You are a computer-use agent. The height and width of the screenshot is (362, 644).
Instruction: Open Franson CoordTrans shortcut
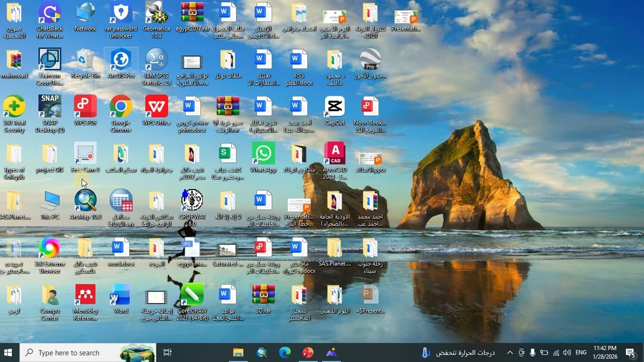coord(50,67)
